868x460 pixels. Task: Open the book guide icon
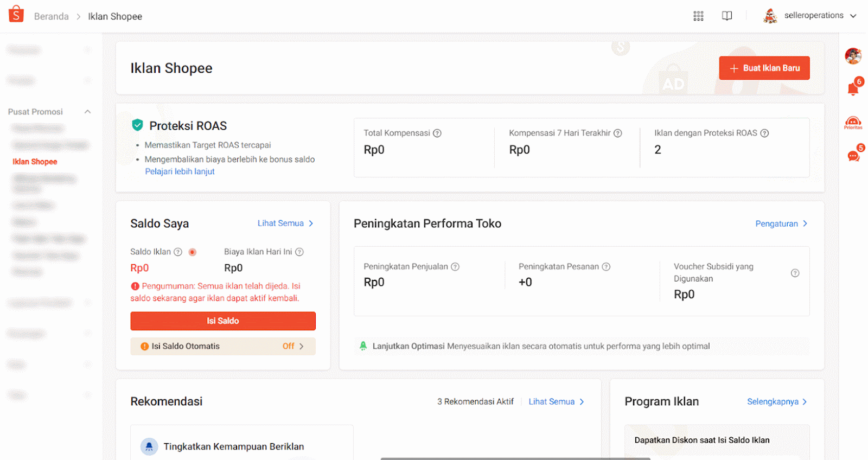click(x=727, y=16)
